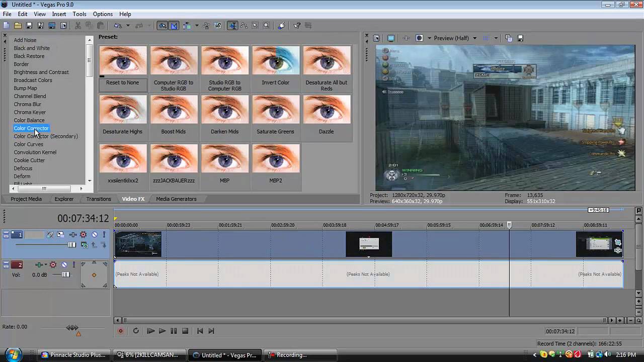Open the Insert menu
Viewport: 644px width, 362px height.
[x=59, y=14]
